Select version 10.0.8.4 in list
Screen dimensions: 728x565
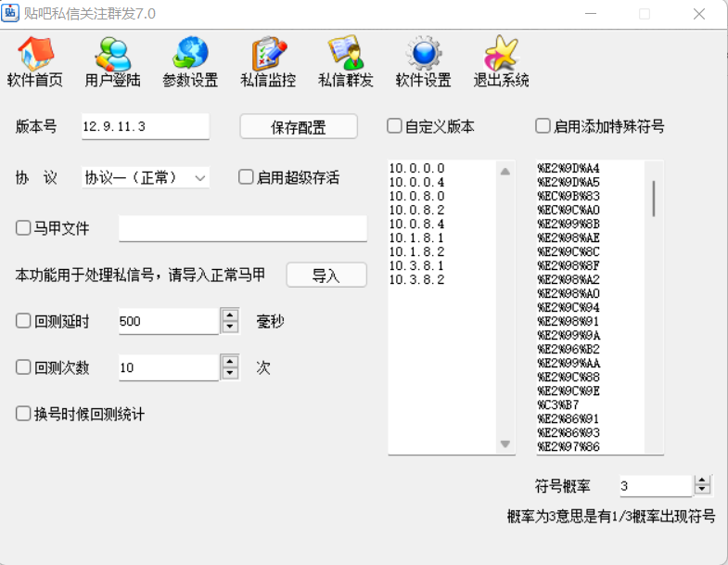point(416,224)
